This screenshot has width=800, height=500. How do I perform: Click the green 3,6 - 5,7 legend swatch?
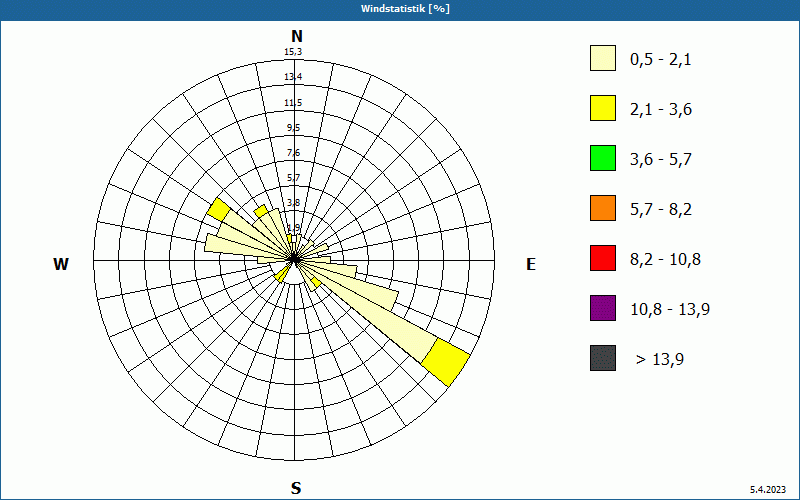point(603,158)
